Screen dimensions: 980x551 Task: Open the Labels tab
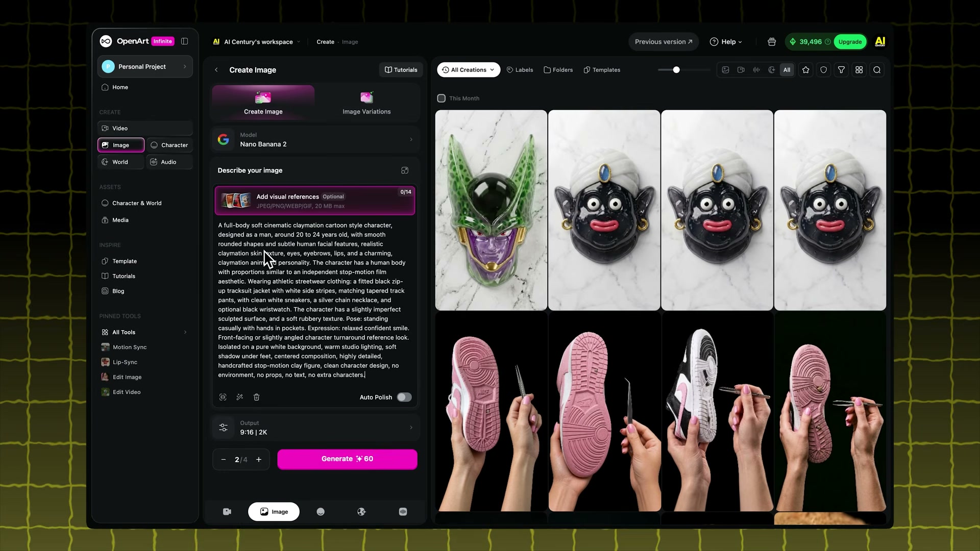coord(520,70)
